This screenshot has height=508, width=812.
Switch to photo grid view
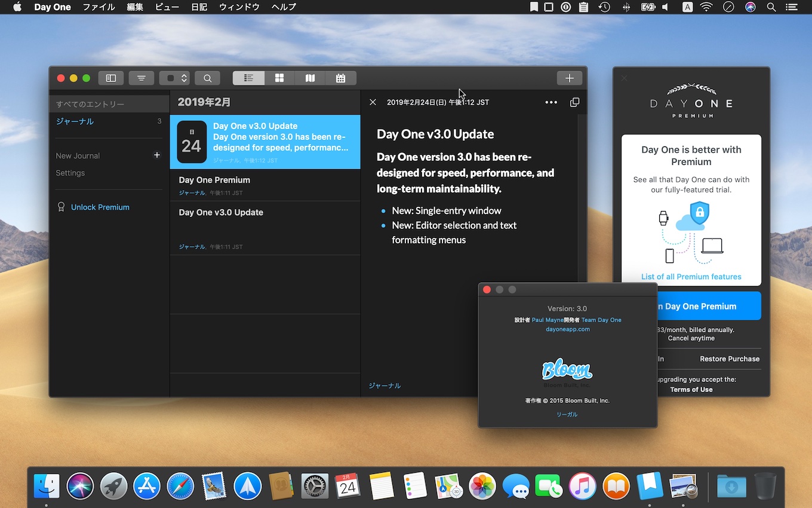tap(279, 78)
